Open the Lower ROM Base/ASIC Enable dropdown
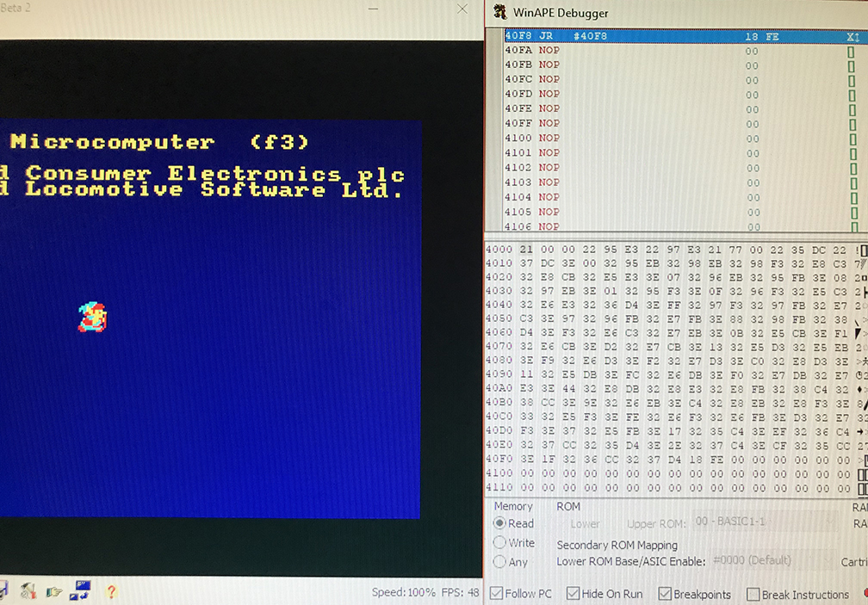Viewport: 868px width, 605px height. coord(772,560)
